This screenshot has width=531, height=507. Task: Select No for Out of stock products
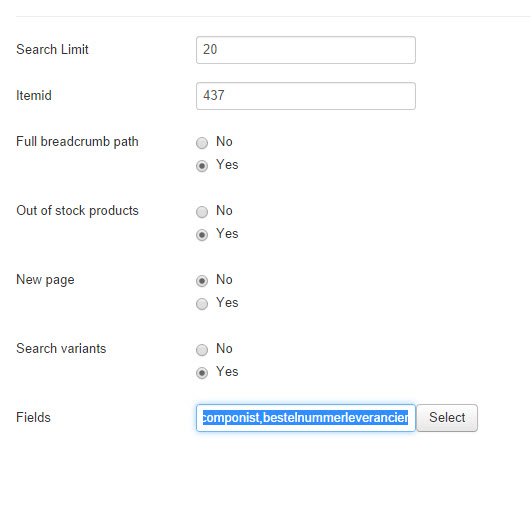(x=202, y=212)
